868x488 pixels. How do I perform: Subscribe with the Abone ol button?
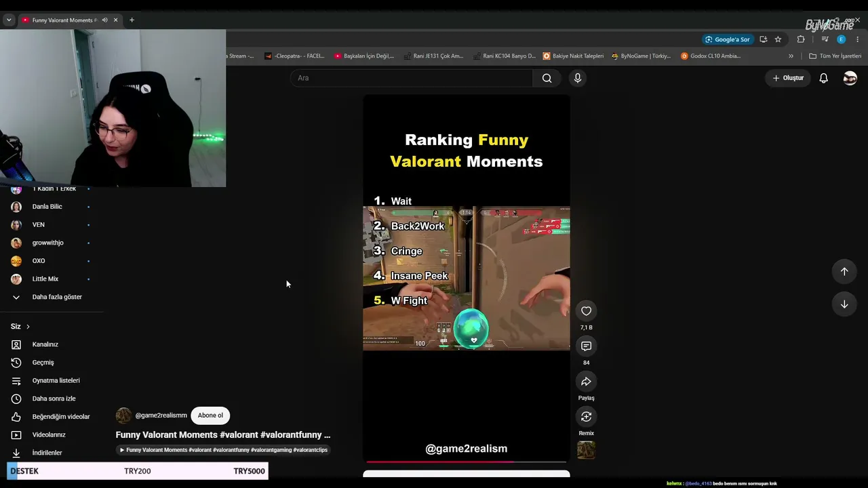click(x=210, y=415)
